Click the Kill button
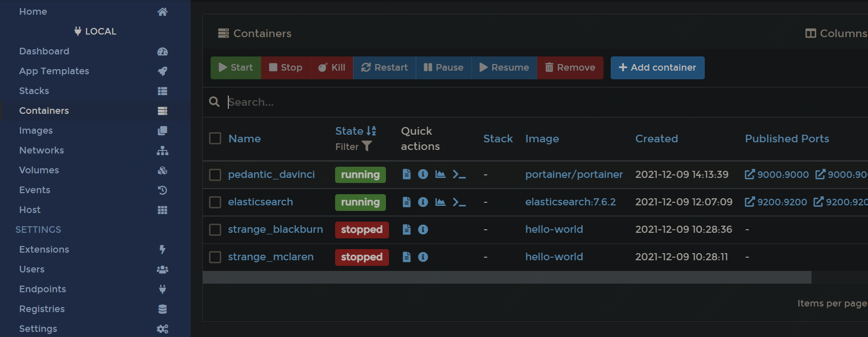The width and height of the screenshot is (868, 337). coord(332,68)
